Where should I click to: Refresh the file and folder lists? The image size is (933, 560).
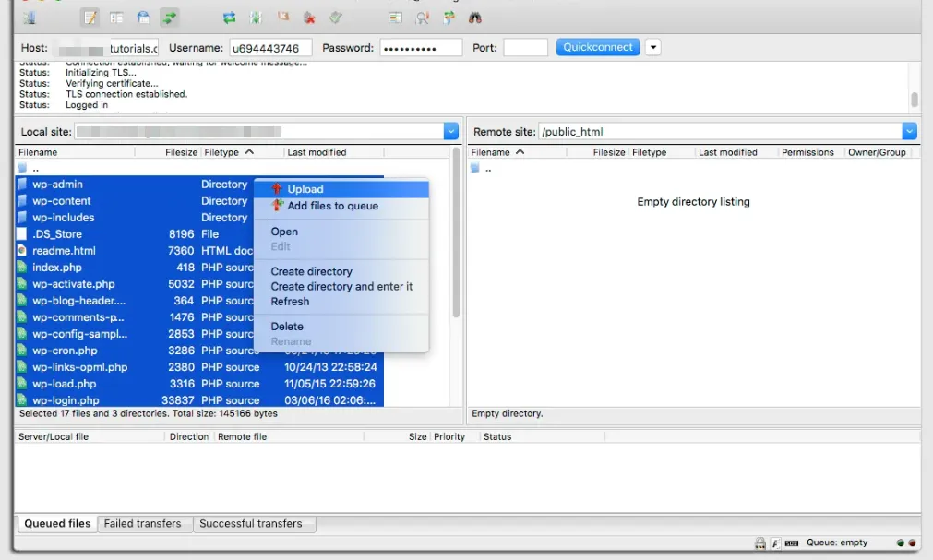click(x=229, y=18)
